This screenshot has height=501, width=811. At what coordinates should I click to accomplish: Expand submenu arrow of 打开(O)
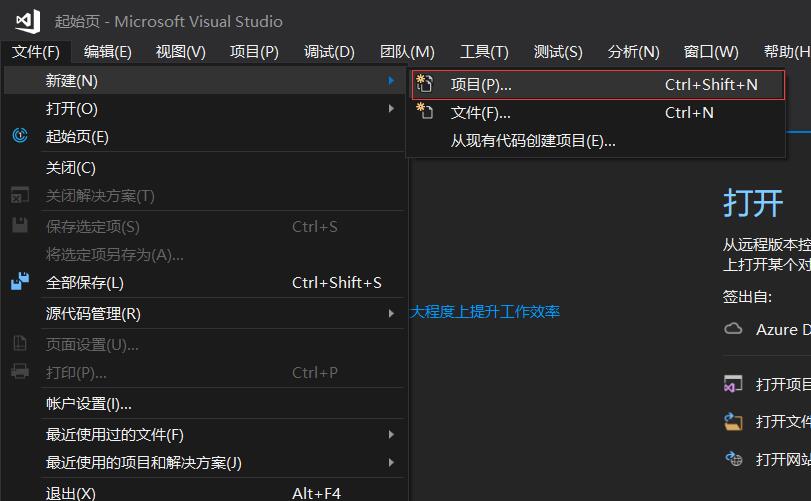[391, 108]
